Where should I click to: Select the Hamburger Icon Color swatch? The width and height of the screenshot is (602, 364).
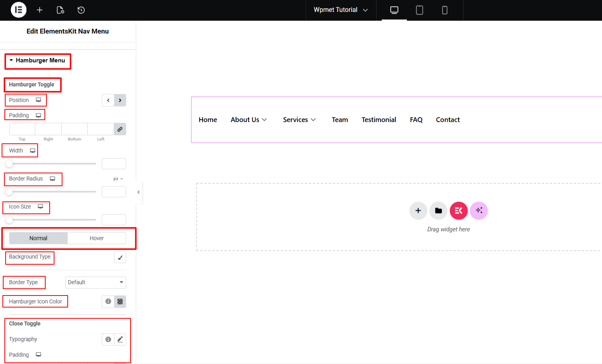click(120, 301)
